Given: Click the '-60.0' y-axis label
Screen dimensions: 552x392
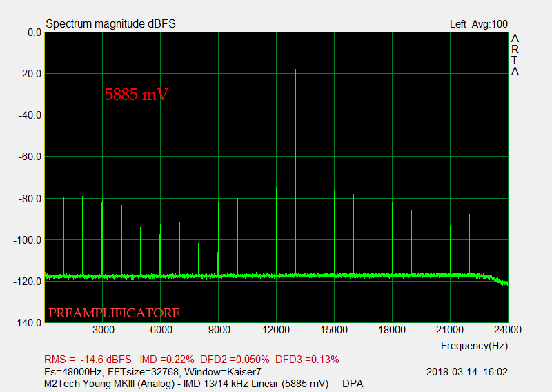Looking at the screenshot, I should click(x=30, y=157).
